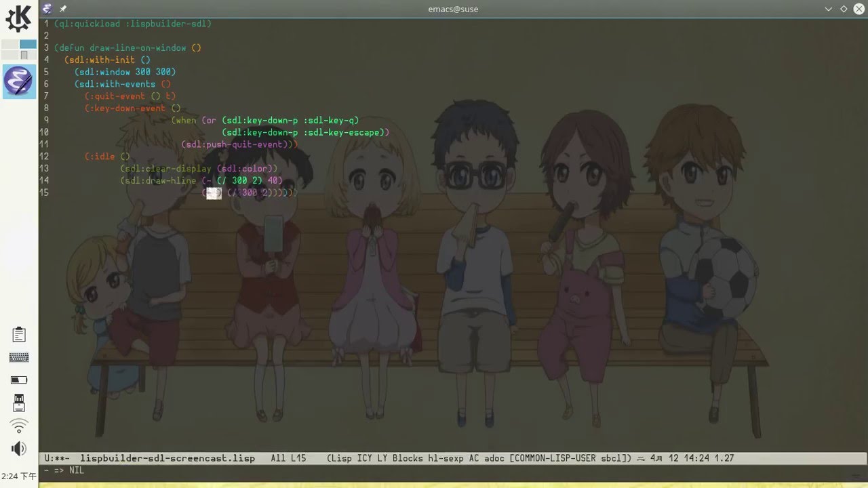The image size is (868, 488).
Task: Click on :key-down-event in line 8
Action: pos(127,108)
